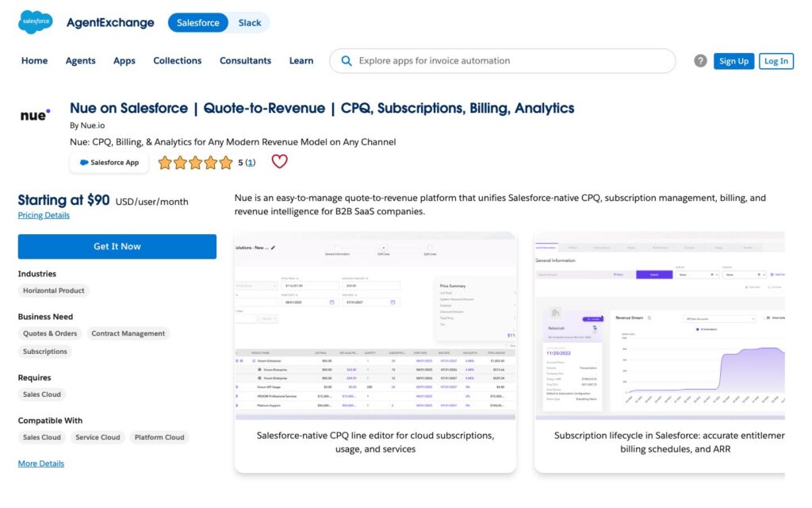The image size is (812, 508).
Task: Open the Consultants menu item
Action: click(x=246, y=60)
